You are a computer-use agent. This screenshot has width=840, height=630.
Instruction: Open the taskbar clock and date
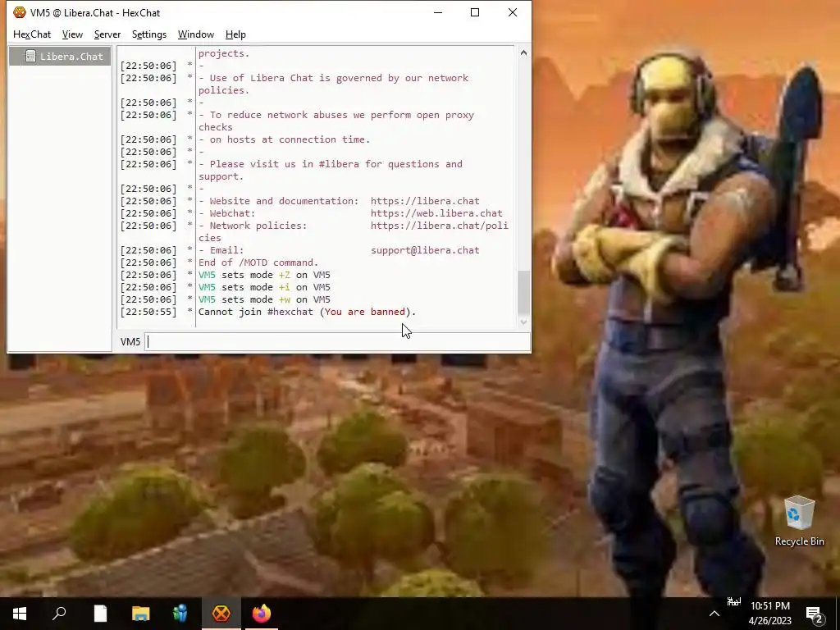769,614
